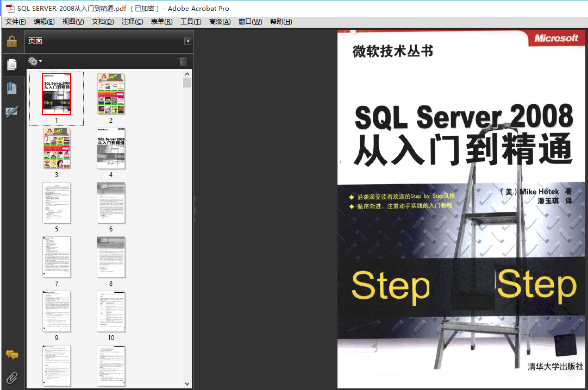Viewport: 588px width, 390px height.
Task: Click the PDF document icon in title bar
Action: [10, 8]
